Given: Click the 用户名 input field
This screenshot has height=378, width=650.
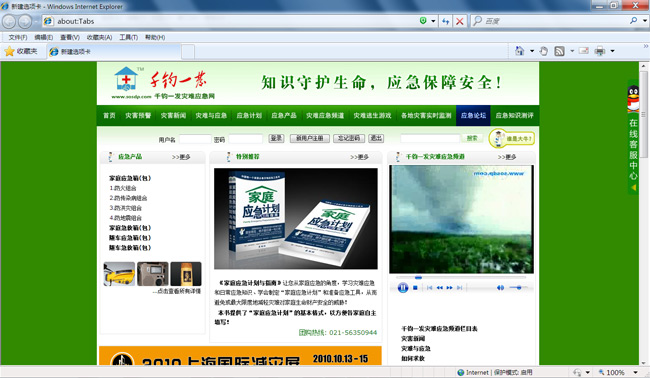Looking at the screenshot, I should coord(195,139).
